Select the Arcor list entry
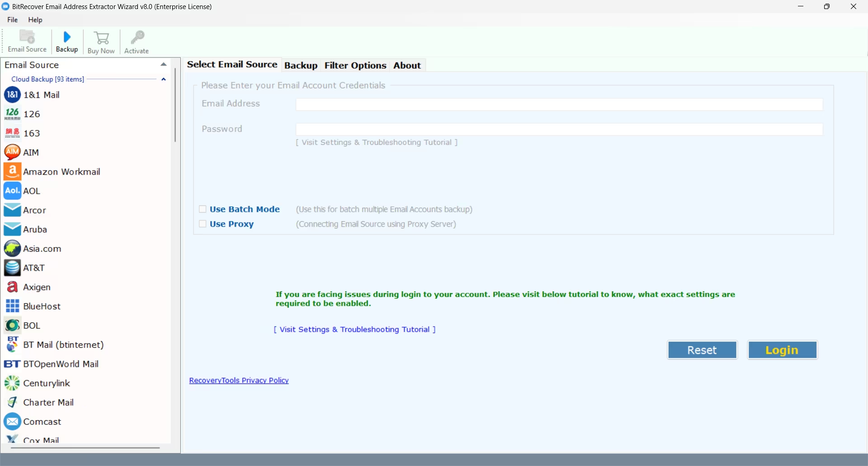 click(x=34, y=210)
